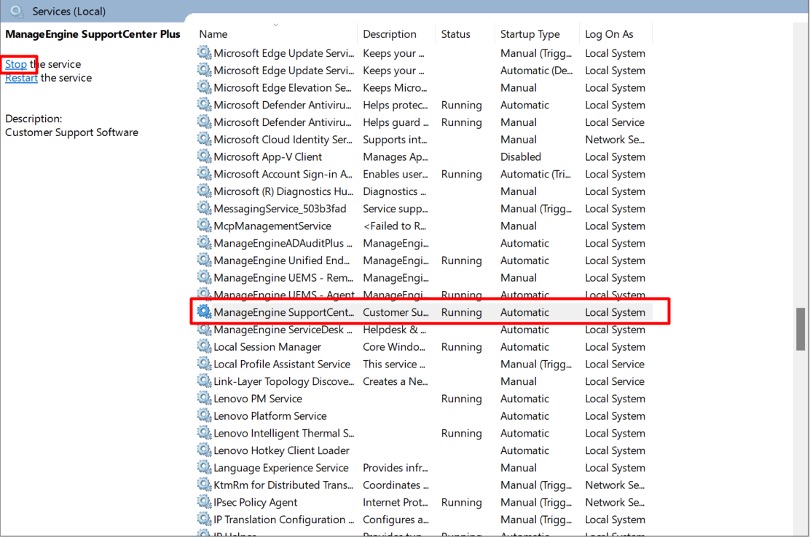Click gear icon of ManageEngine UEMS - Remote
The height and width of the screenshot is (538, 810).
204,278
